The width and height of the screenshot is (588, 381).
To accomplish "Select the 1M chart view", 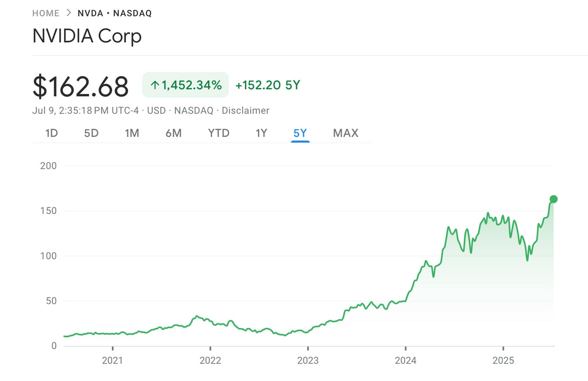I will [x=132, y=133].
